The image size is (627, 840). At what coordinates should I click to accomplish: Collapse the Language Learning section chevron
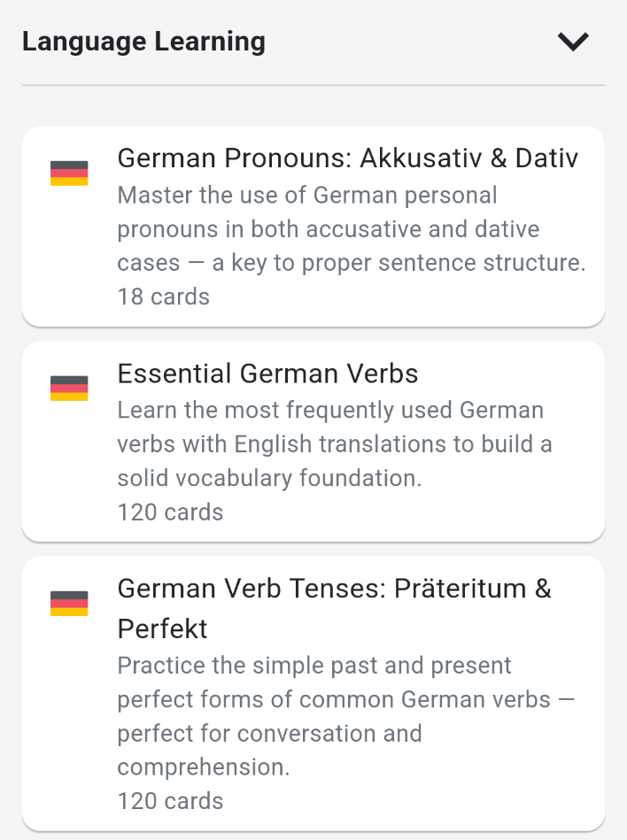click(573, 42)
